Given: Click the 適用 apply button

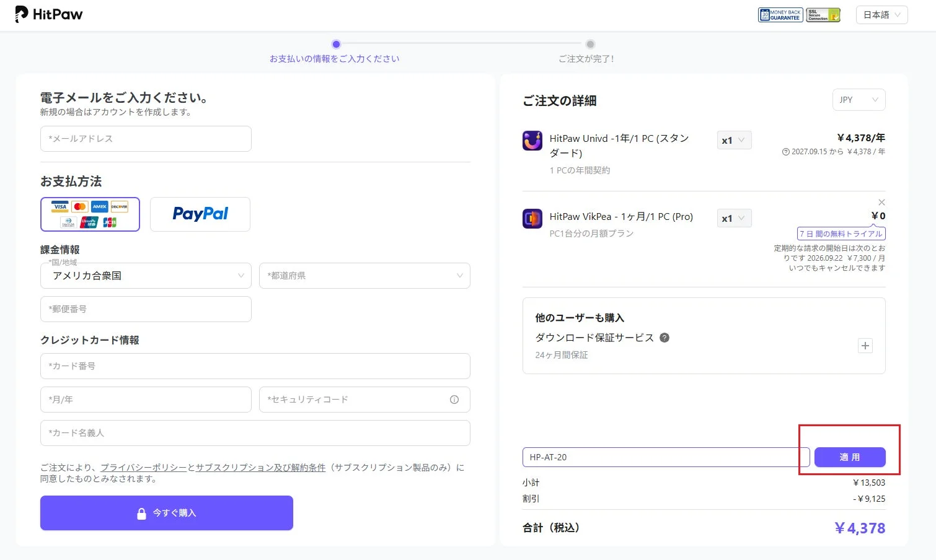Looking at the screenshot, I should point(850,457).
